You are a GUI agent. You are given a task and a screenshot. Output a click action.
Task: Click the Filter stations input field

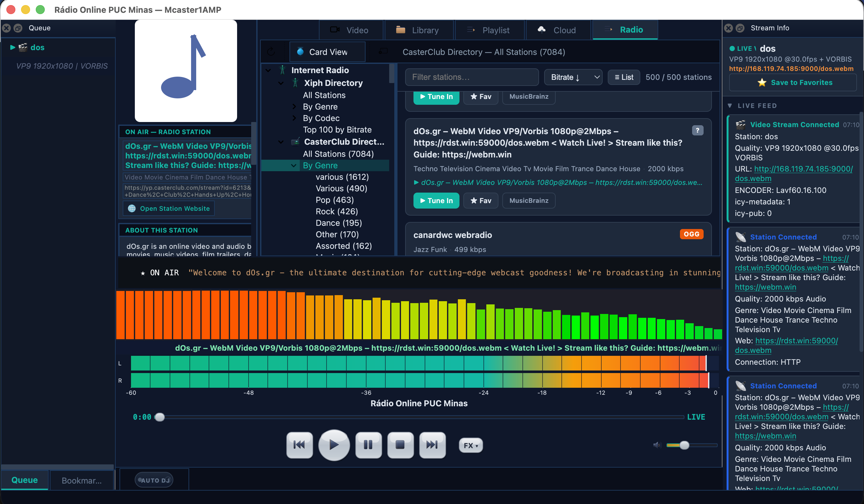[471, 77]
